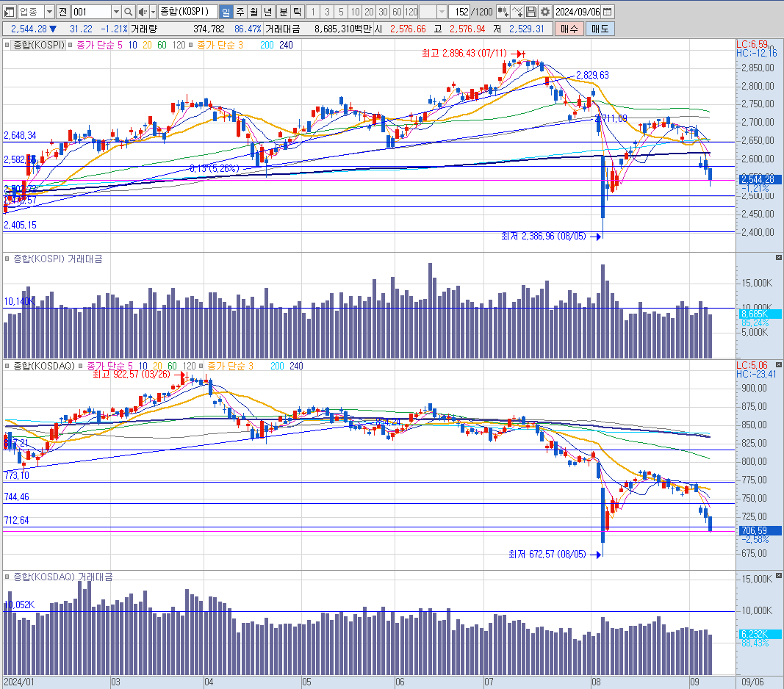Switch to the 주 weekly period tab

click(x=240, y=12)
